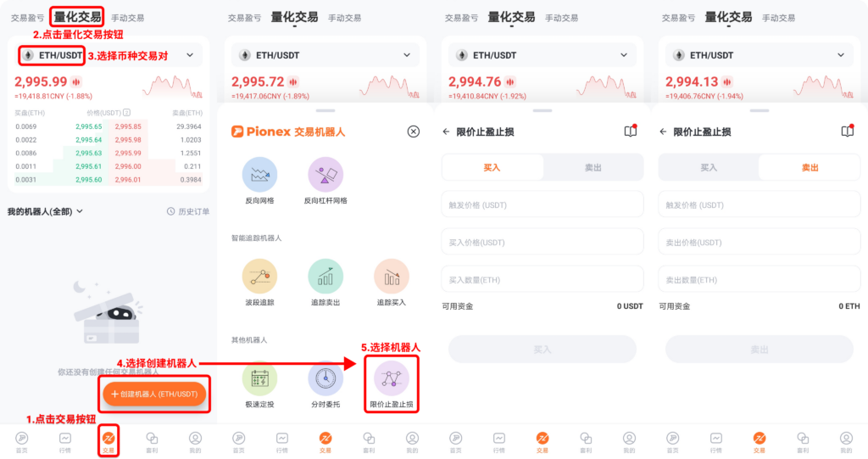Switch to 买入 in the sell-mode order form
868x459 pixels.
pyautogui.click(x=709, y=167)
